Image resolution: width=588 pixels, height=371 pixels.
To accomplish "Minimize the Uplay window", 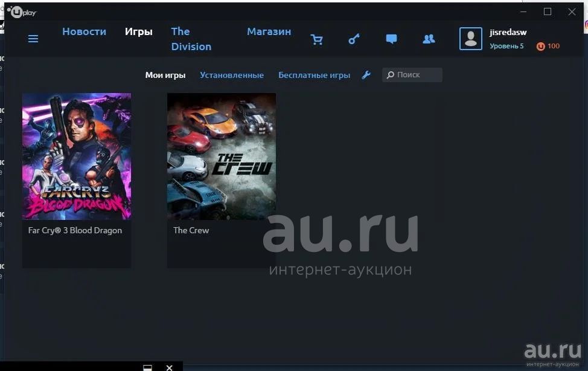I will [523, 11].
